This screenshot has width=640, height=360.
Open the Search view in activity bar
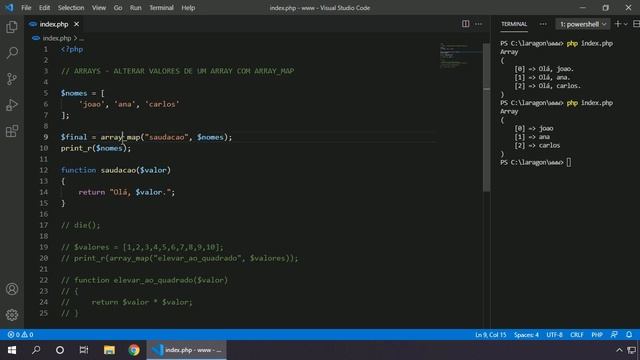point(12,53)
